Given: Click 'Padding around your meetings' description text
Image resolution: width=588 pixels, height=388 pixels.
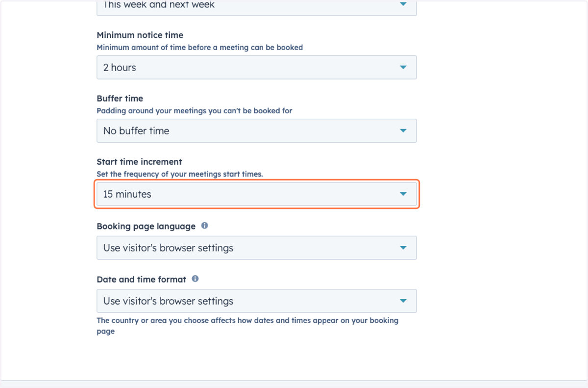Looking at the screenshot, I should [195, 111].
